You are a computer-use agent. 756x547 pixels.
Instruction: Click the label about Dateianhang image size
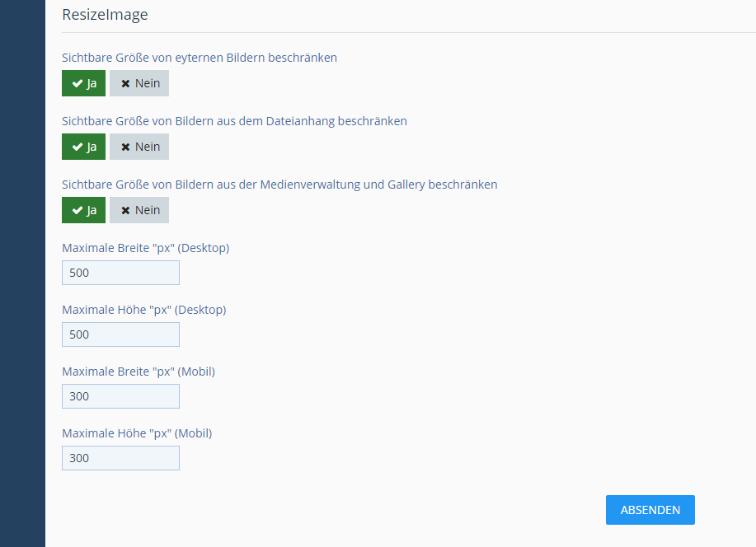pos(234,121)
